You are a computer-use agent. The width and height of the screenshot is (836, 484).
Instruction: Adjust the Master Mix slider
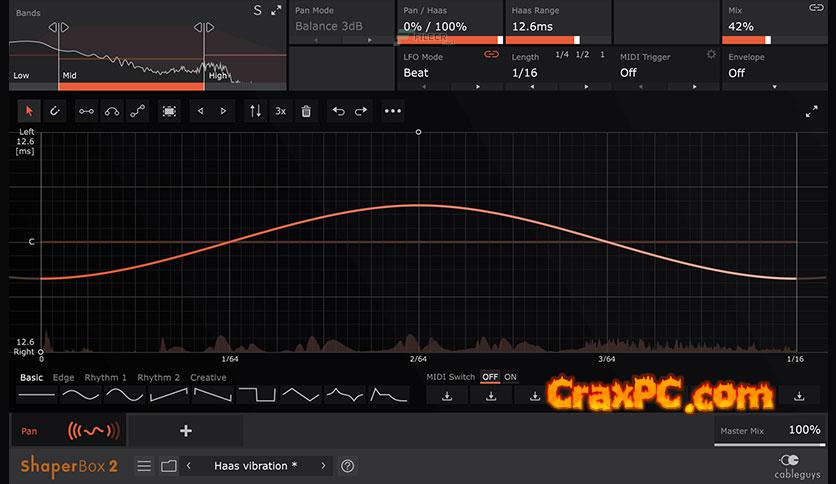click(x=769, y=442)
